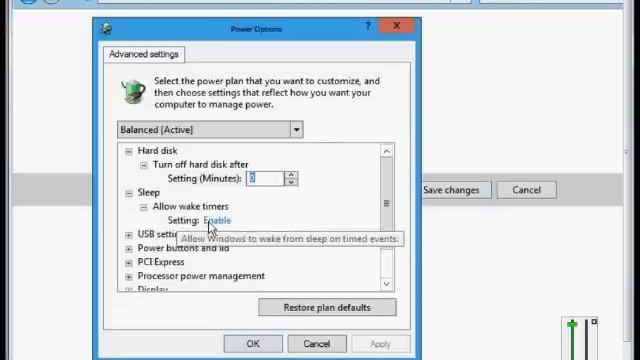
Task: Click Restore plan defaults button
Action: tap(327, 307)
